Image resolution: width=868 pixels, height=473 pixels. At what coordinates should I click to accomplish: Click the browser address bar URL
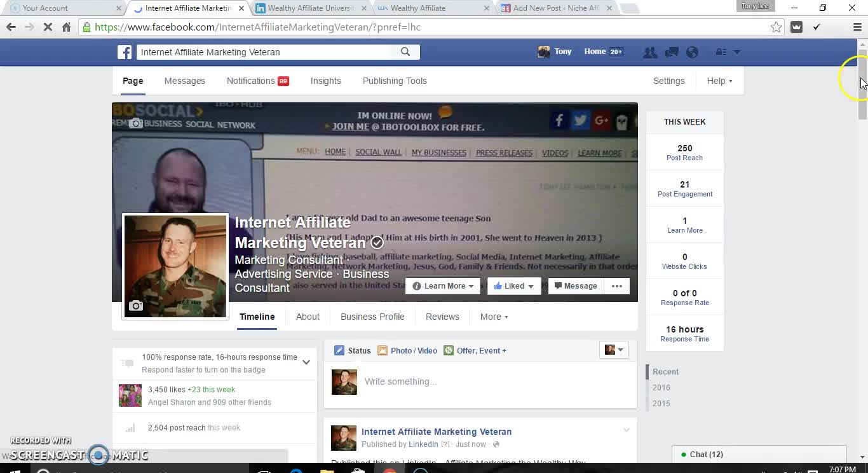[x=257, y=27]
